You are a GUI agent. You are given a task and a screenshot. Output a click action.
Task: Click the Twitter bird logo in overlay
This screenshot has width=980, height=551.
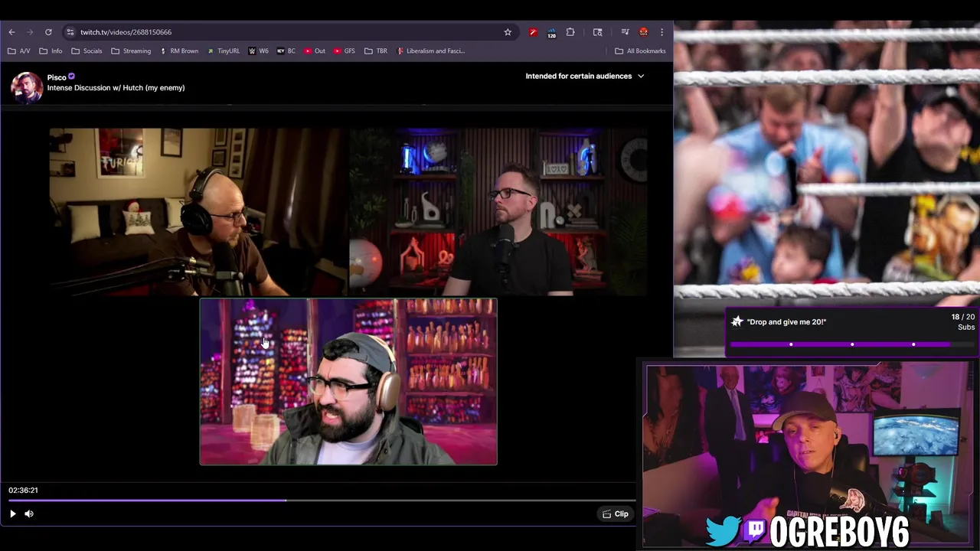[724, 532]
